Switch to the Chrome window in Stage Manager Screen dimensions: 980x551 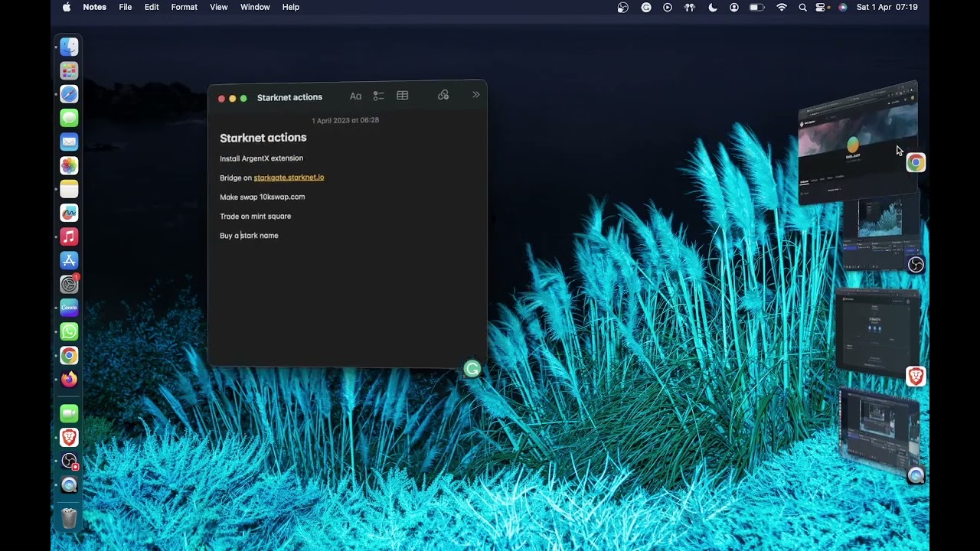(857, 142)
